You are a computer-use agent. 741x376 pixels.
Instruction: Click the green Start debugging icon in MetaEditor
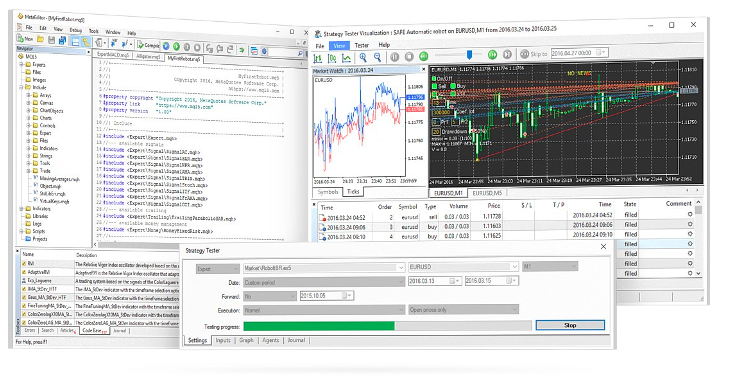176,46
